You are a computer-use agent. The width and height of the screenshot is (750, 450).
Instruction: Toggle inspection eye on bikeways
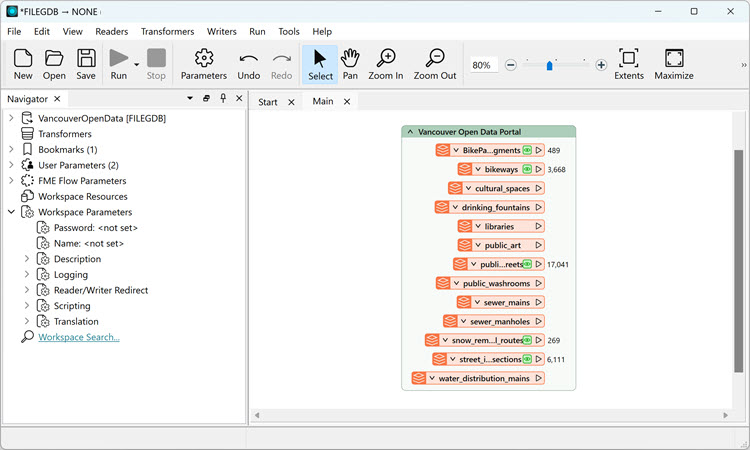tap(527, 169)
